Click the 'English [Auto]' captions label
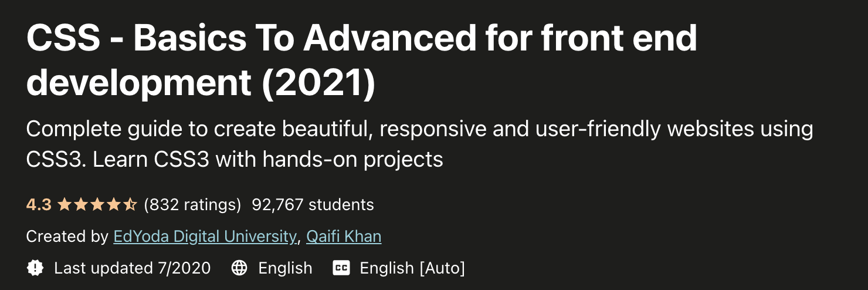 pos(412,268)
